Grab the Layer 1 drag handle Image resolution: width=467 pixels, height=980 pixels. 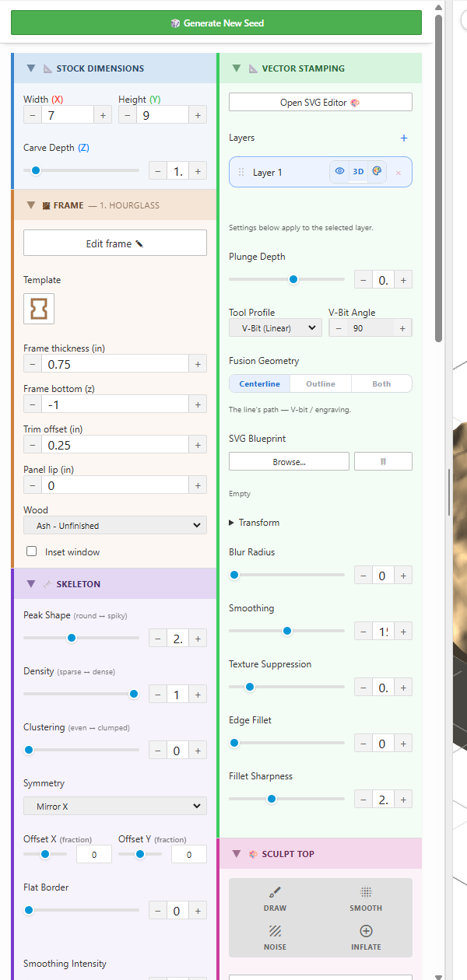(x=241, y=172)
